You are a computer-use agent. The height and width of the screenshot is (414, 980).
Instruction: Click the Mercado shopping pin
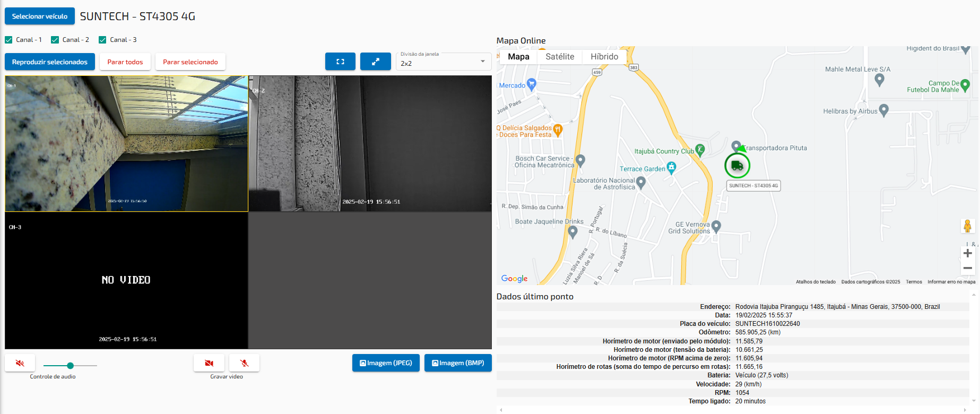532,84
